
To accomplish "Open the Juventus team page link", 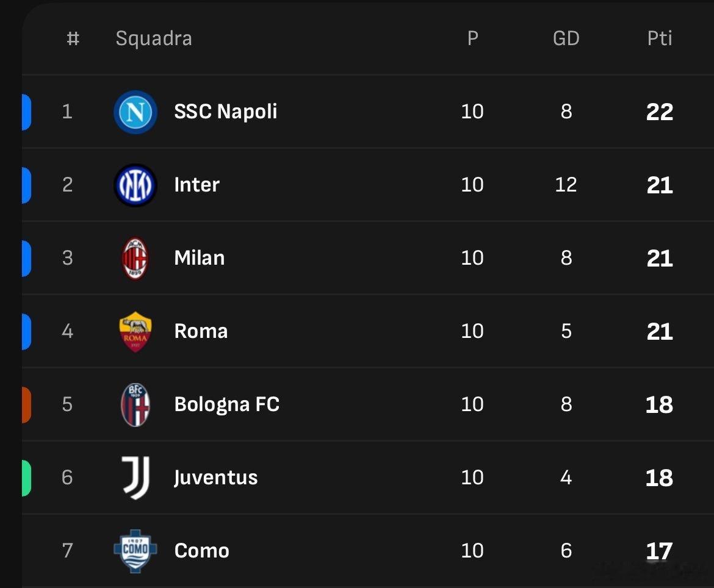I will point(216,478).
